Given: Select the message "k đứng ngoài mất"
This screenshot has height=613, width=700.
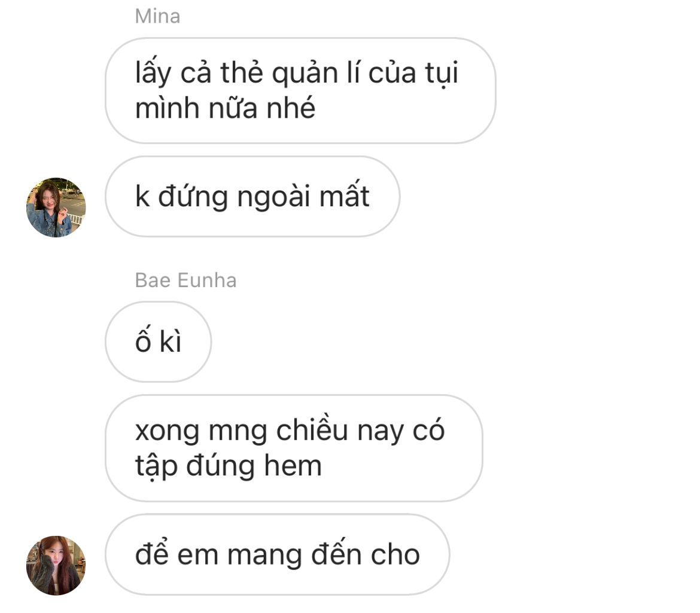Looking at the screenshot, I should point(252,196).
